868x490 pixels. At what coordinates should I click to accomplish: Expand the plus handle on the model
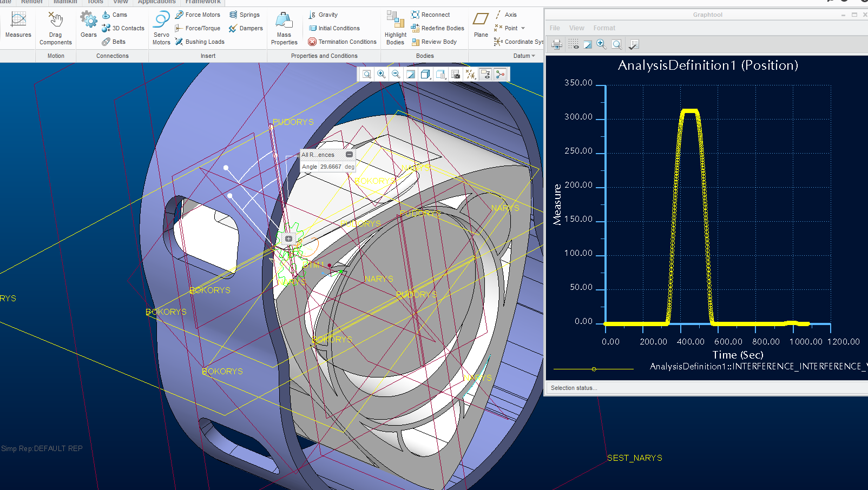point(288,239)
